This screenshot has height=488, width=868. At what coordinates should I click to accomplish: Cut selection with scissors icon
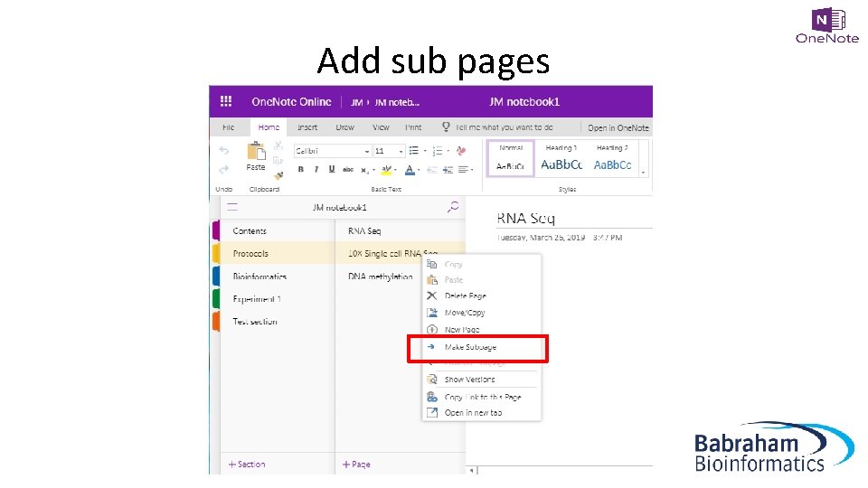point(278,145)
